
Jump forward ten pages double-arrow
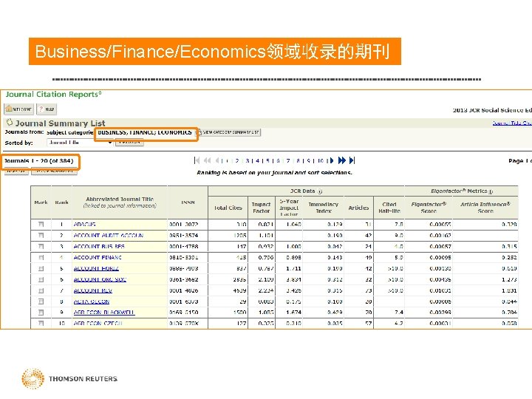[x=342, y=160]
